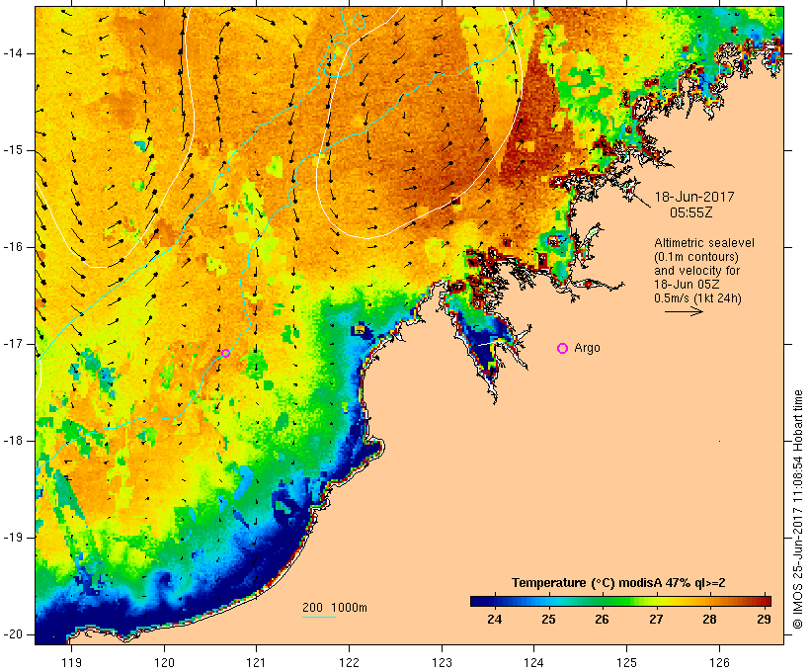Click the 'and velocity for' text line
The image size is (810, 672).
click(696, 271)
